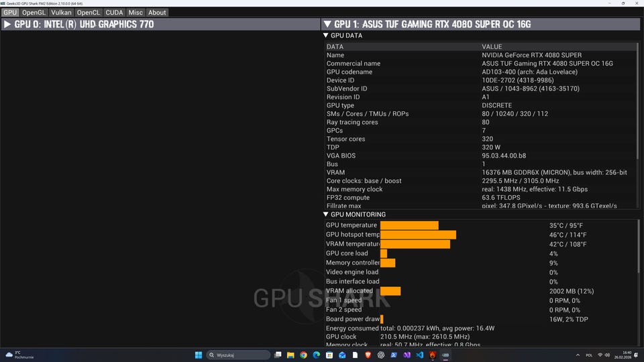This screenshot has height=362, width=644.
Task: Click the VRAM allocated reading 2002 MB (12%)
Action: point(572,291)
